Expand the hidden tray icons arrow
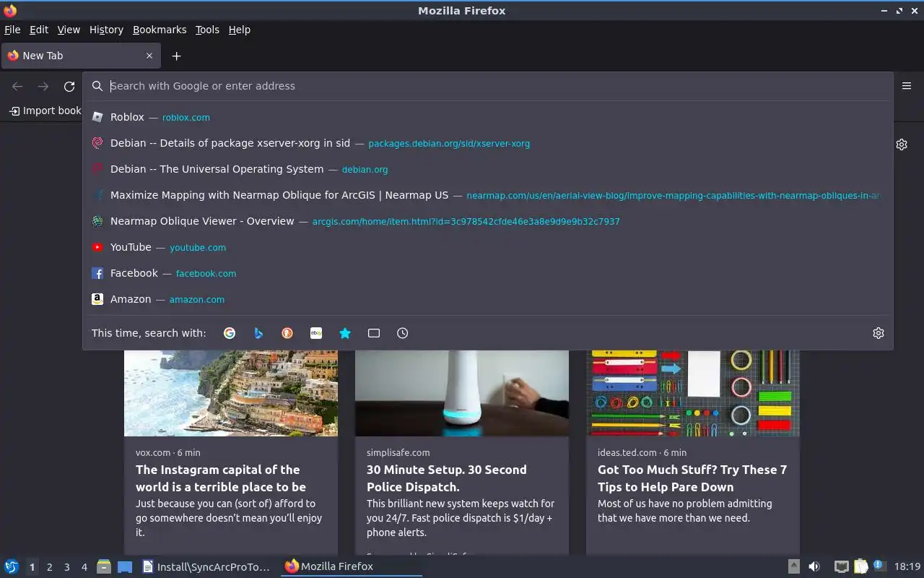The image size is (924, 578). 793,566
